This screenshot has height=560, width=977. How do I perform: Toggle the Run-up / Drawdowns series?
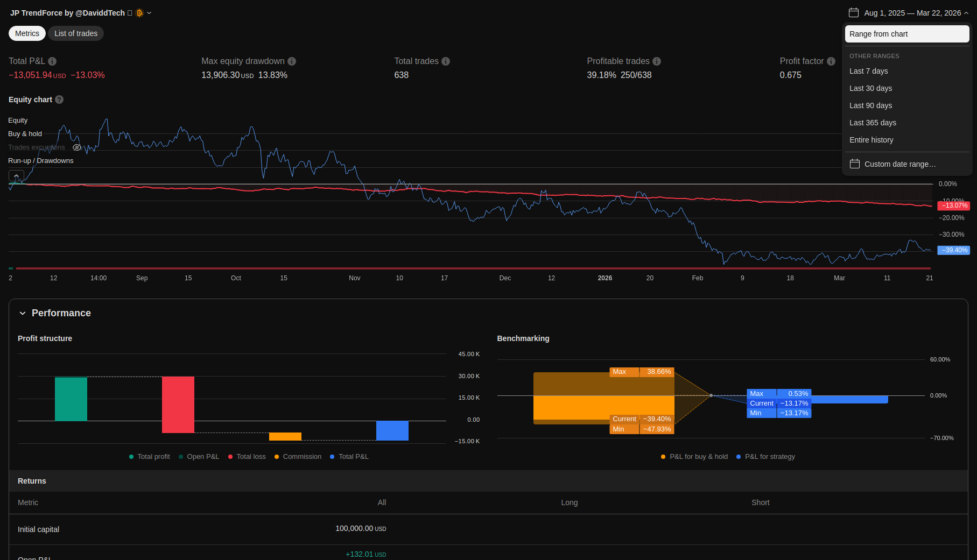click(40, 161)
